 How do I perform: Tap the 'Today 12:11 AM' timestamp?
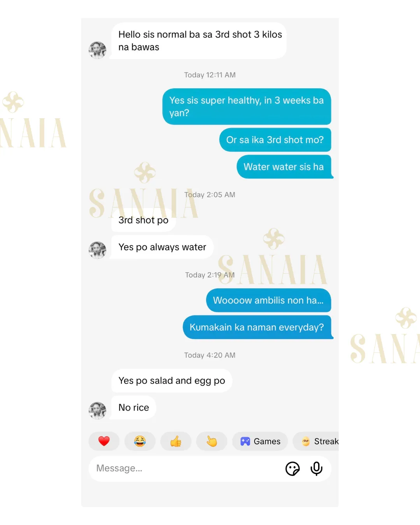click(210, 75)
